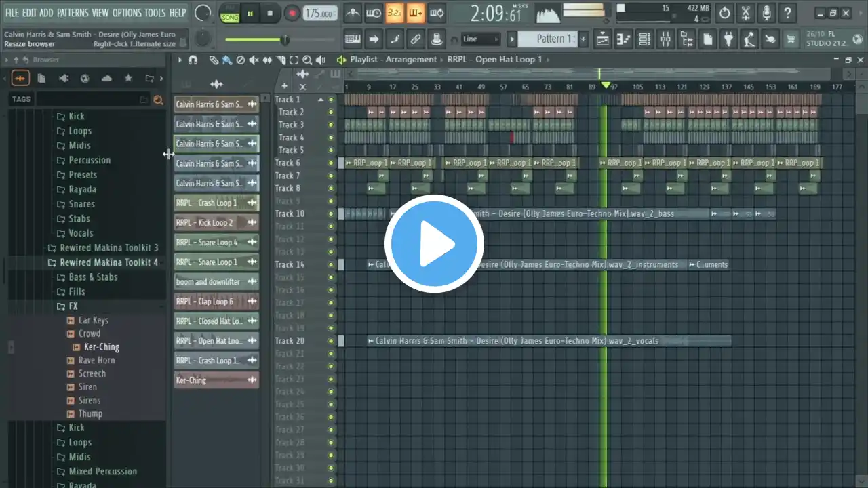Screen dimensions: 868x488
Task: Open the TOOLS menu
Action: (x=155, y=13)
